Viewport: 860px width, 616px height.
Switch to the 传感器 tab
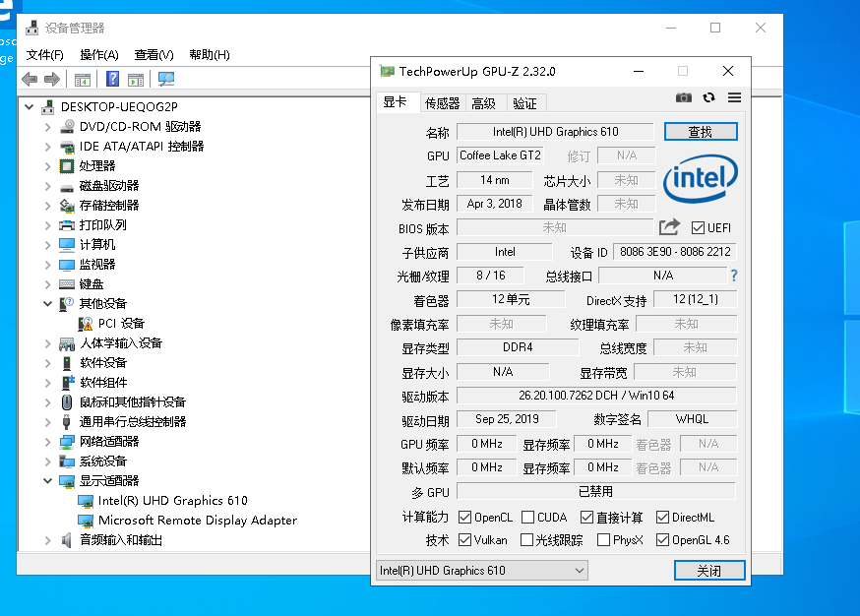(x=442, y=103)
